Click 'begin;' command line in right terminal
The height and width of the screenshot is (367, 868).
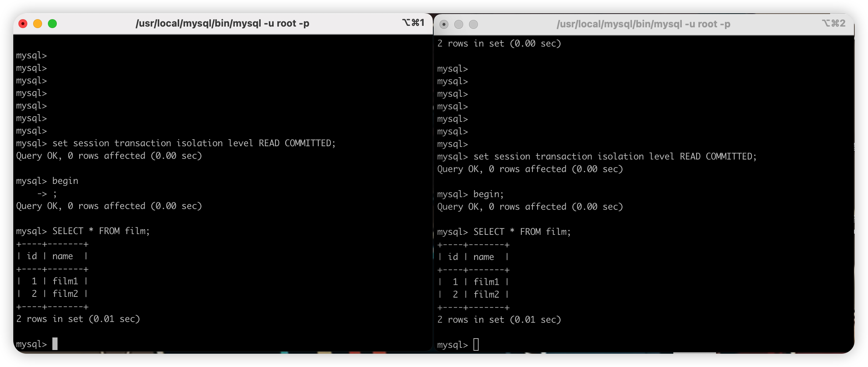click(471, 194)
